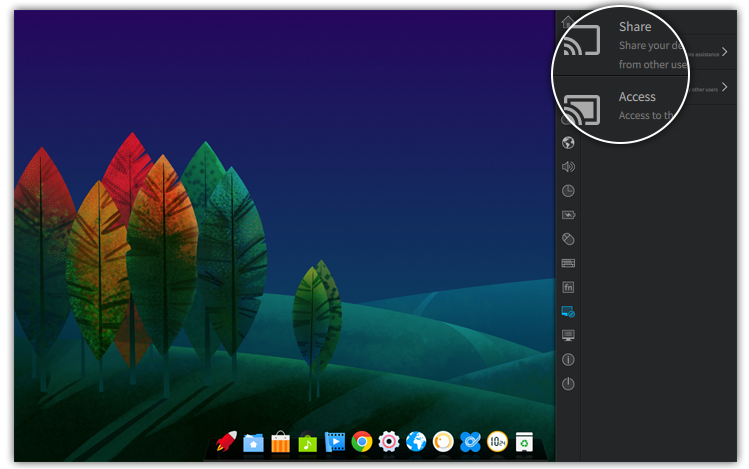Launch the orange circle app in dock

pos(443,442)
